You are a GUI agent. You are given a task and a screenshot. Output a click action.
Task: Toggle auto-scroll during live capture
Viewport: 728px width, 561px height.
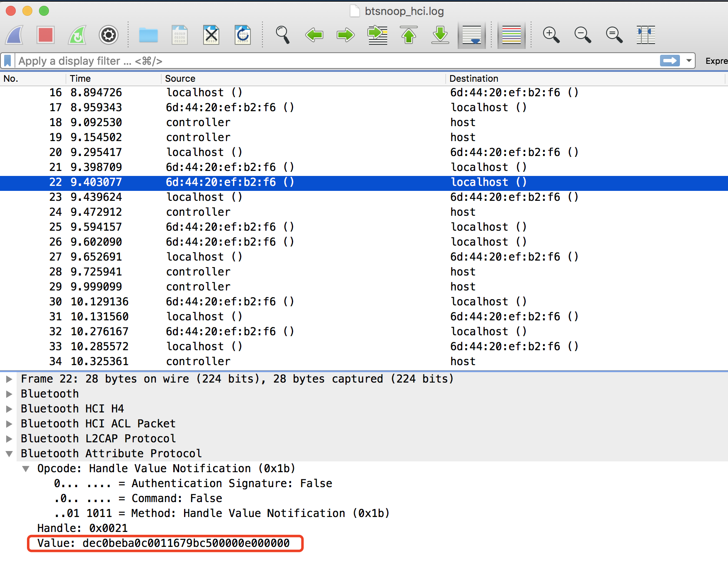coord(472,35)
